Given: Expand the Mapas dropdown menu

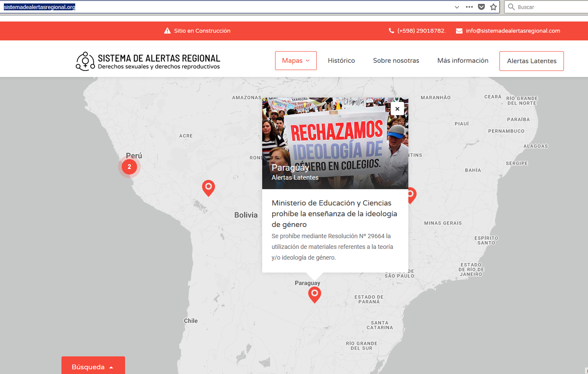Looking at the screenshot, I should [x=296, y=61].
